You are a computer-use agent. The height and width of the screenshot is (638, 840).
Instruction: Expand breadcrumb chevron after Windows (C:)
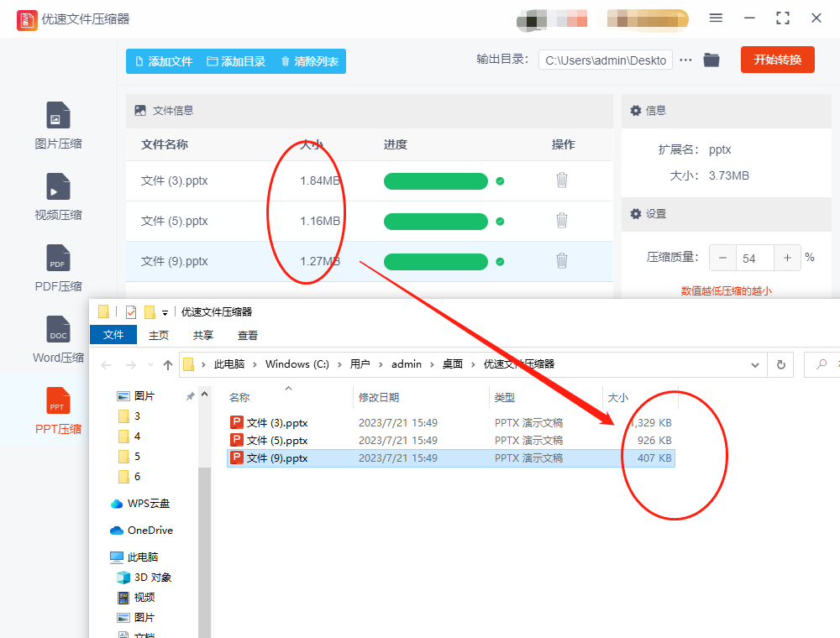pyautogui.click(x=339, y=364)
